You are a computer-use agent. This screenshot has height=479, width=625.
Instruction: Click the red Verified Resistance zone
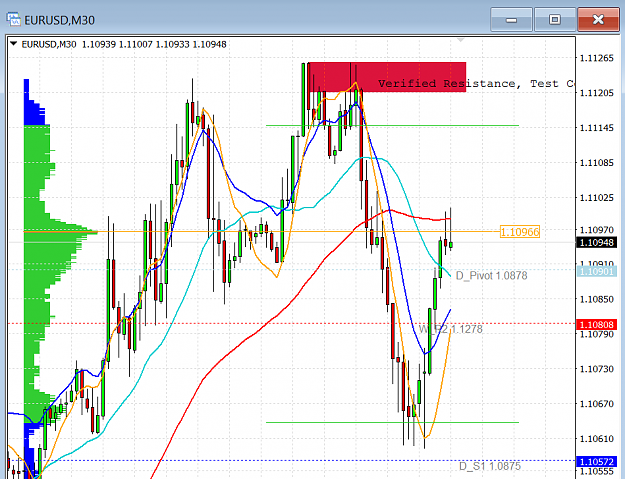click(387, 77)
